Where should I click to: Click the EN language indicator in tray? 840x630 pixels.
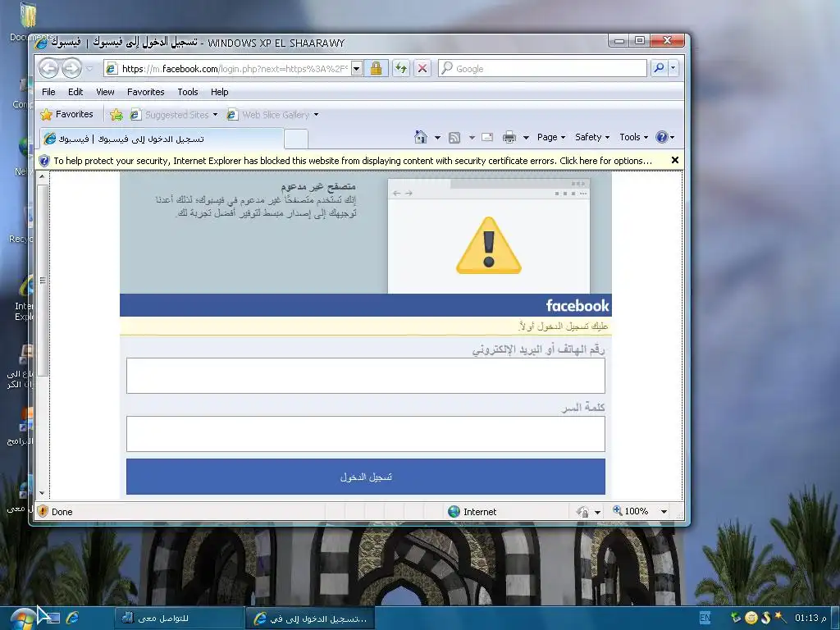[705, 618]
